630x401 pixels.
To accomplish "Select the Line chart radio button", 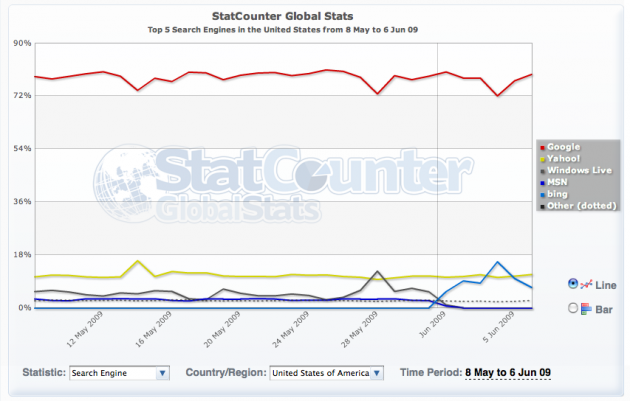I will 572,283.
